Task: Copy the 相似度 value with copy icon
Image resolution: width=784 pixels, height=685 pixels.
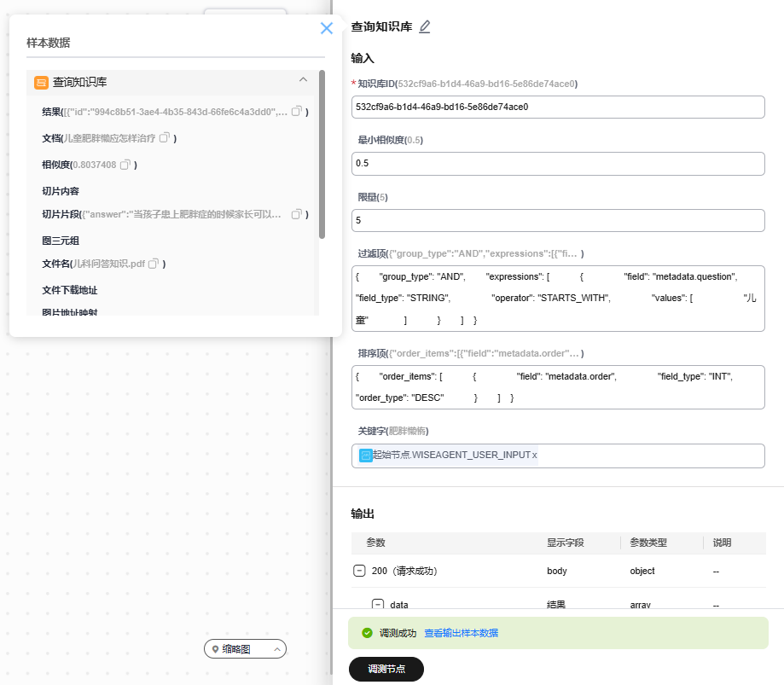Action: point(125,164)
